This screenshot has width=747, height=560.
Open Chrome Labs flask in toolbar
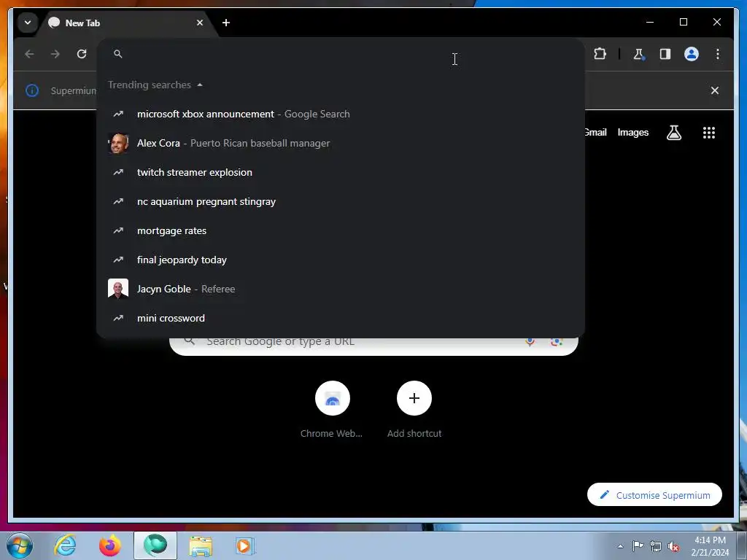pyautogui.click(x=639, y=54)
